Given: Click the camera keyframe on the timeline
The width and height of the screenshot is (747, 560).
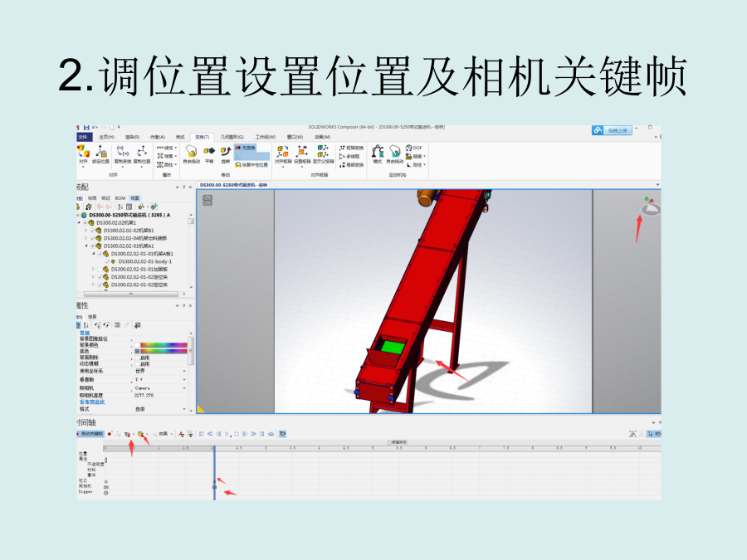Looking at the screenshot, I should point(214,487).
